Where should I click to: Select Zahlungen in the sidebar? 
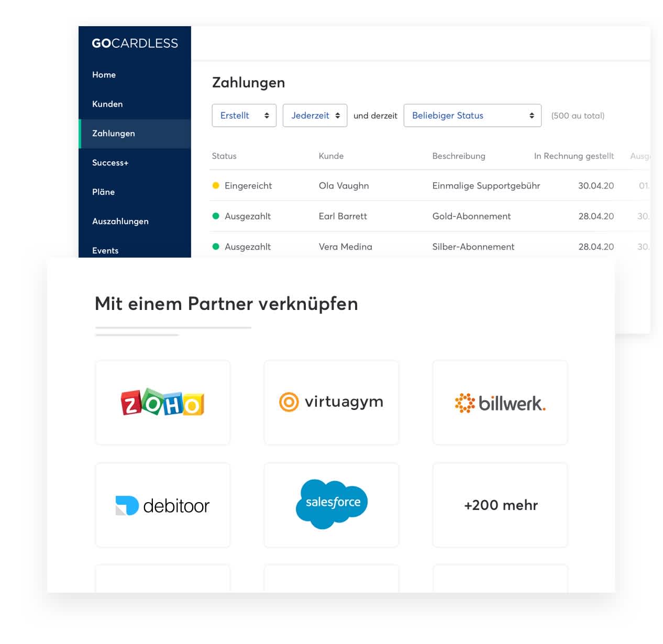click(135, 134)
